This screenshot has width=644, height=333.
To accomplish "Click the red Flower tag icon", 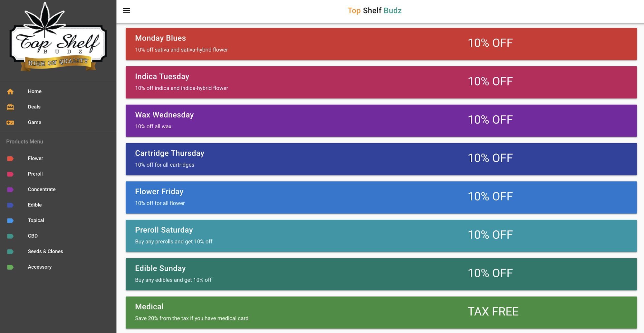I will (10, 159).
